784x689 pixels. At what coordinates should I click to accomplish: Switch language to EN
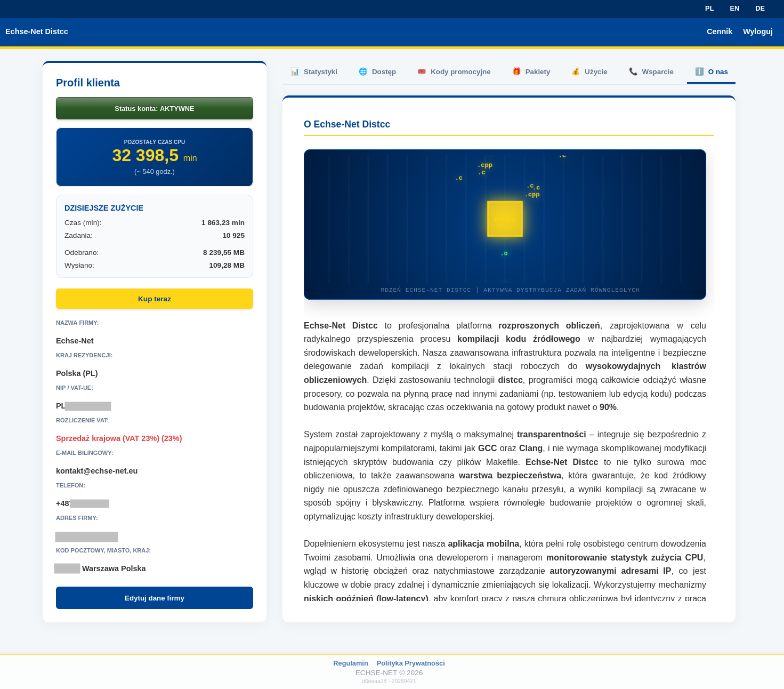point(734,9)
